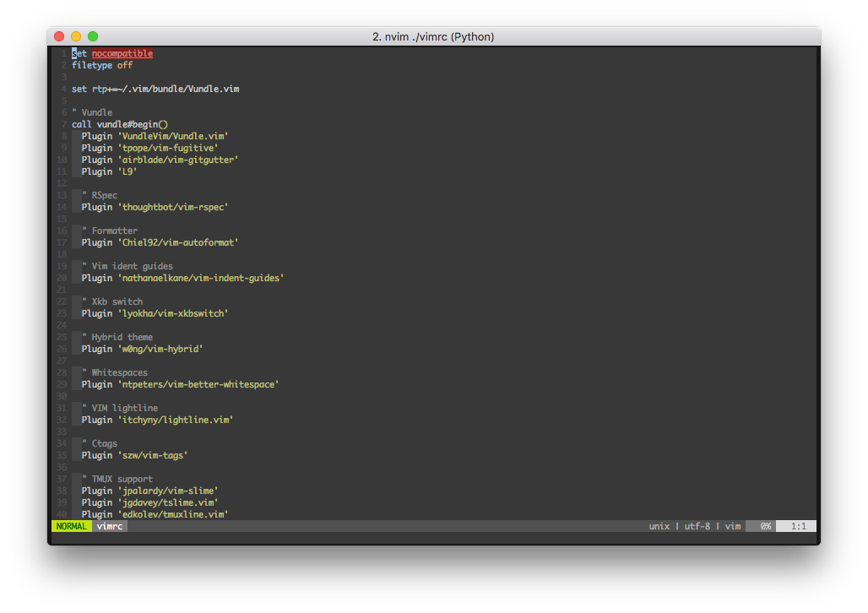Click the 'jpalardy/vim-slime' plugin string
This screenshot has height=613, width=868.
(x=168, y=491)
